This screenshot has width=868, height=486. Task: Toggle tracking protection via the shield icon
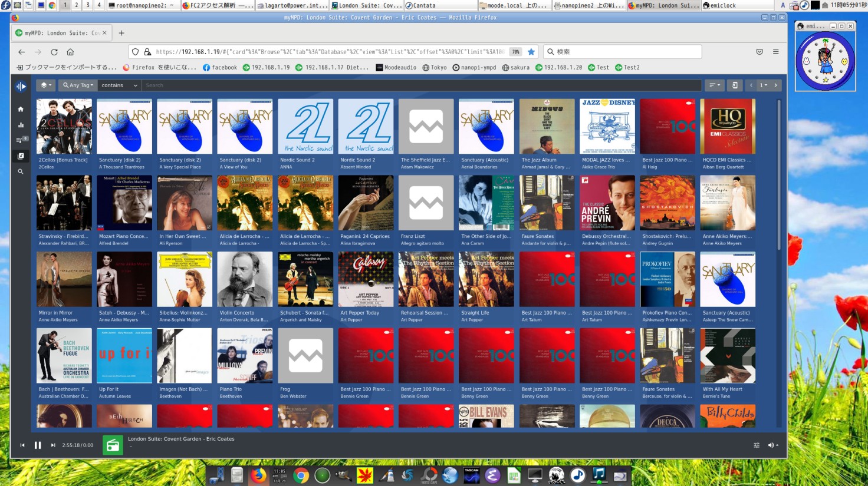(x=136, y=51)
